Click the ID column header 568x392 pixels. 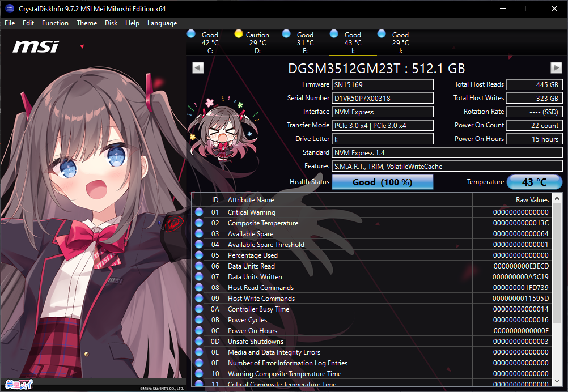215,200
